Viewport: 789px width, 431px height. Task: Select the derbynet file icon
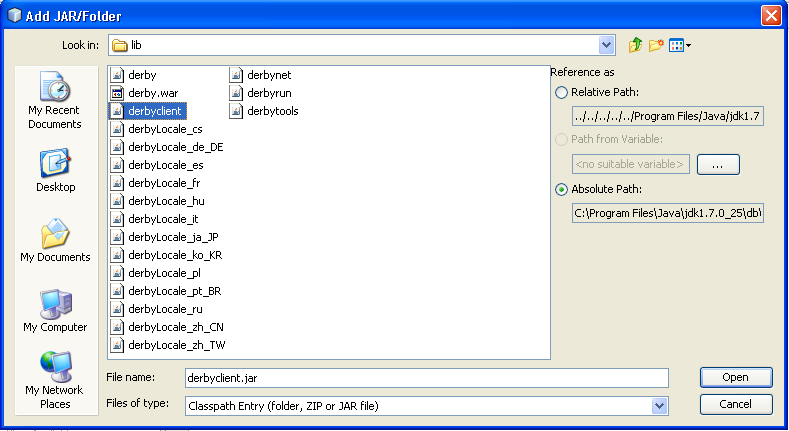(x=235, y=75)
